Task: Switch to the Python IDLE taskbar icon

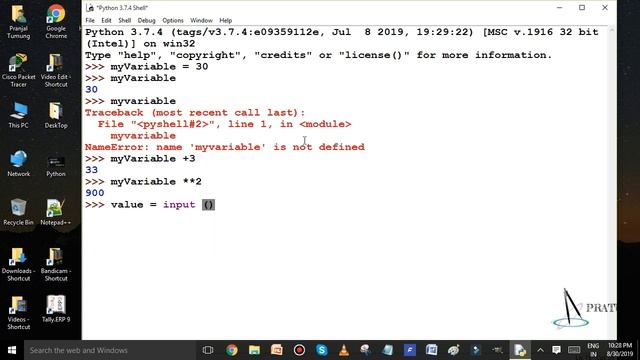Action: 520,350
